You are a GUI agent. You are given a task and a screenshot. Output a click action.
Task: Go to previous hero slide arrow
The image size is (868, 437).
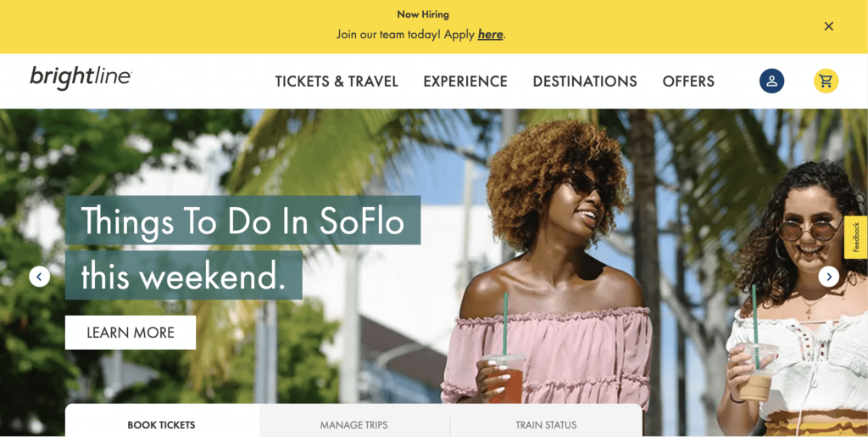(x=40, y=277)
